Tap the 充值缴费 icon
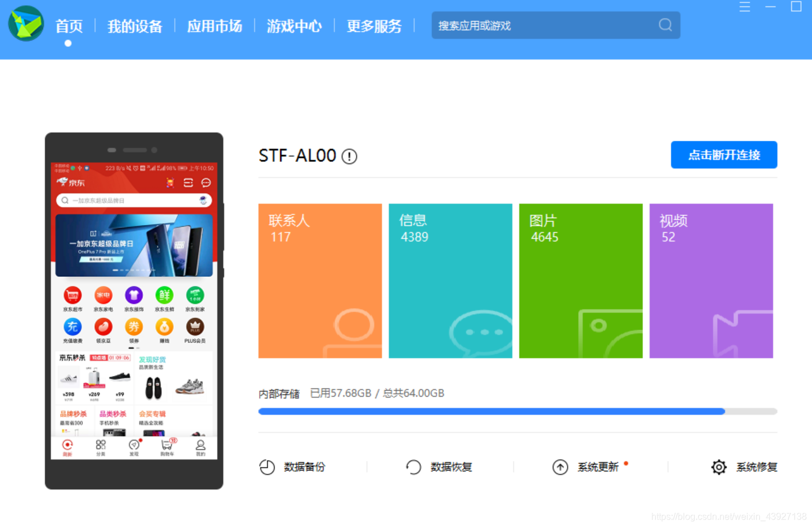Viewport: 812px width, 527px height. pyautogui.click(x=73, y=327)
